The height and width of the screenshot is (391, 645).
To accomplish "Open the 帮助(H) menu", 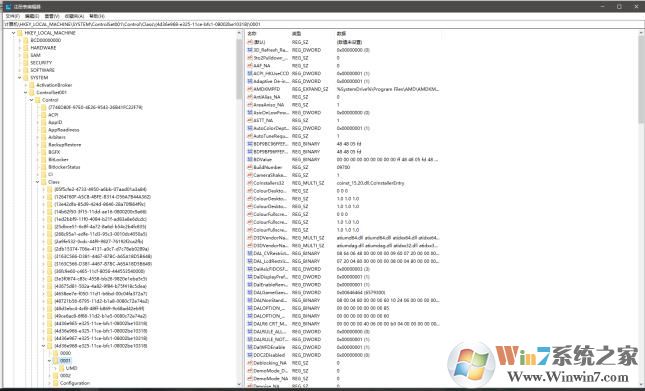I will tap(97, 16).
